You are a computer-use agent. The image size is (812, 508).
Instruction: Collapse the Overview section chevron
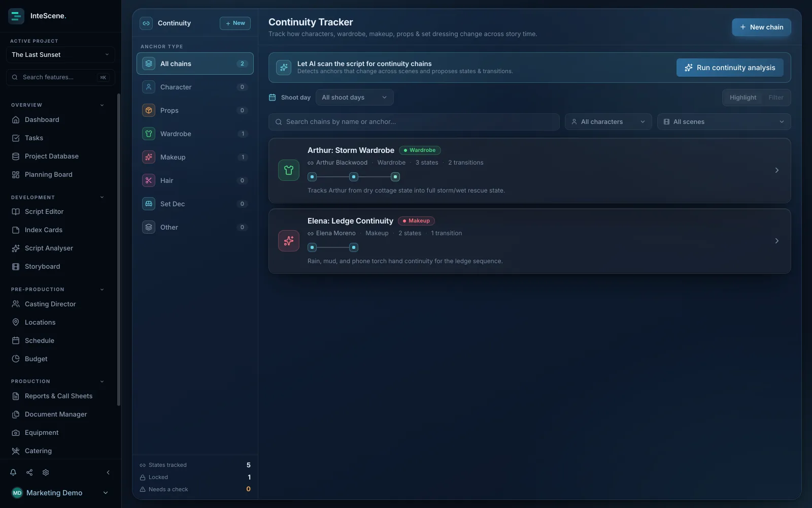pos(102,105)
